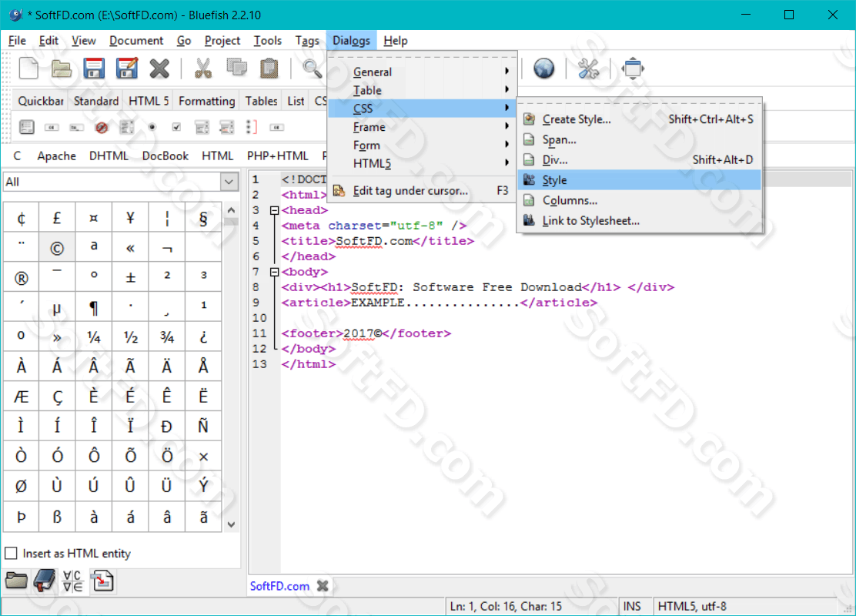This screenshot has width=856, height=616.
Task: Choose Link to Stylesheet...
Action: (x=639, y=221)
